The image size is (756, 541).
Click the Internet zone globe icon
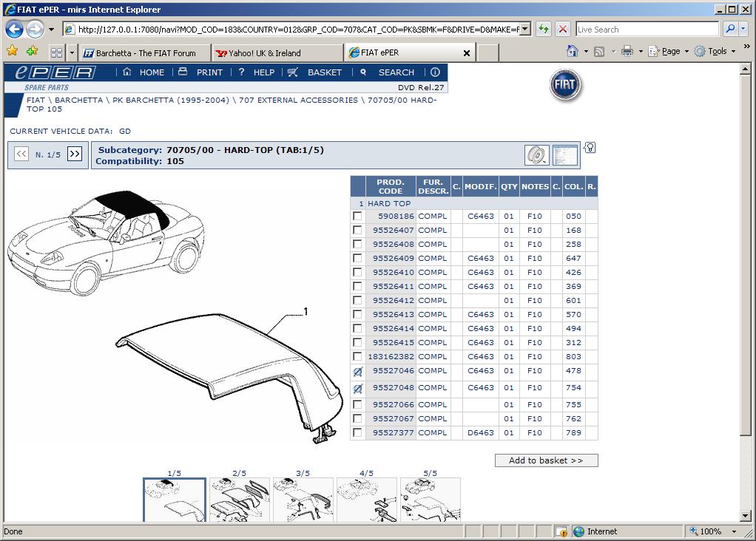pyautogui.click(x=578, y=531)
